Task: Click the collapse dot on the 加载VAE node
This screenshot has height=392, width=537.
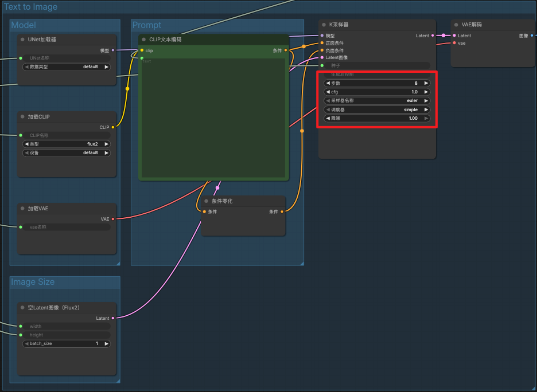Action: coord(22,209)
